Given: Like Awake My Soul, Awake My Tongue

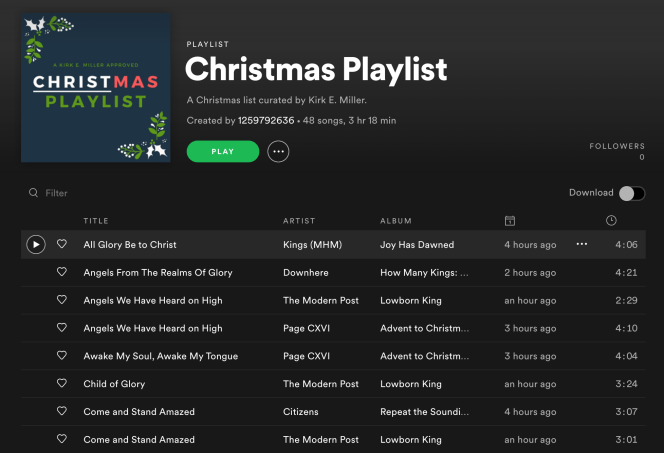Looking at the screenshot, I should click(x=62, y=356).
